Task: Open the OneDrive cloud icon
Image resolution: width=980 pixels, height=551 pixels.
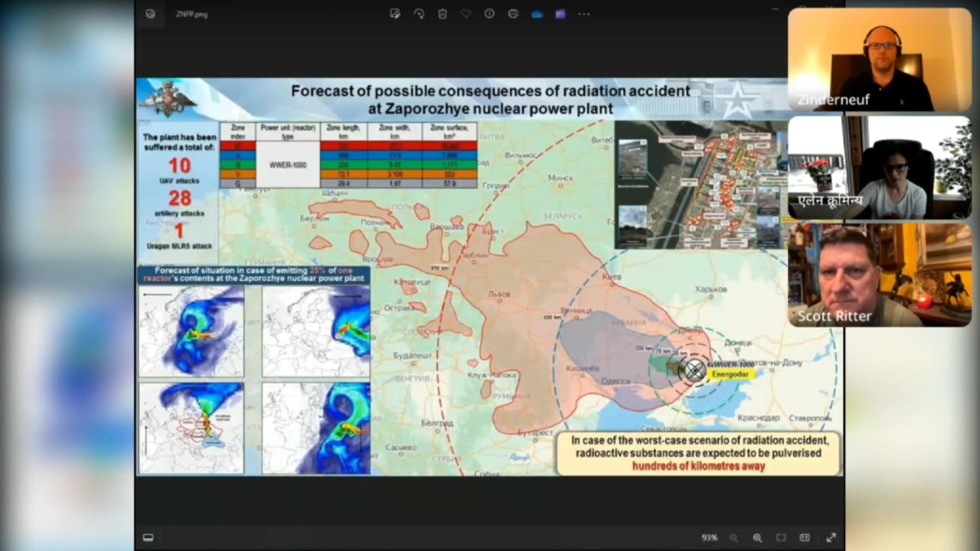Action: (x=537, y=14)
